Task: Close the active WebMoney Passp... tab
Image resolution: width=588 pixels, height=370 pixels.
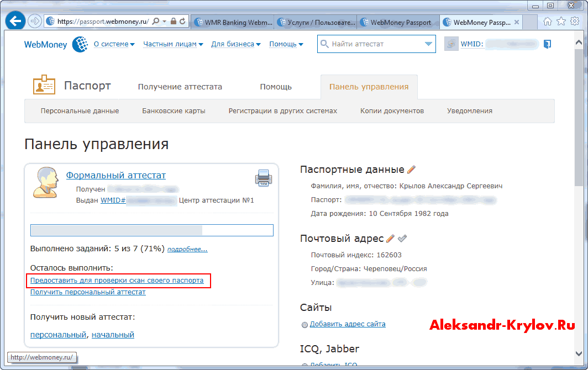Action: pos(516,22)
